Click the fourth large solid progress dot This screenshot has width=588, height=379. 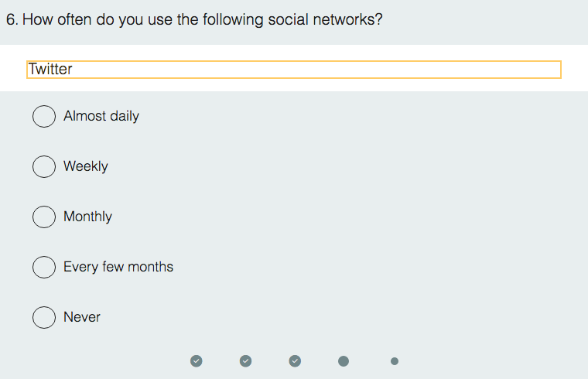[x=344, y=360]
